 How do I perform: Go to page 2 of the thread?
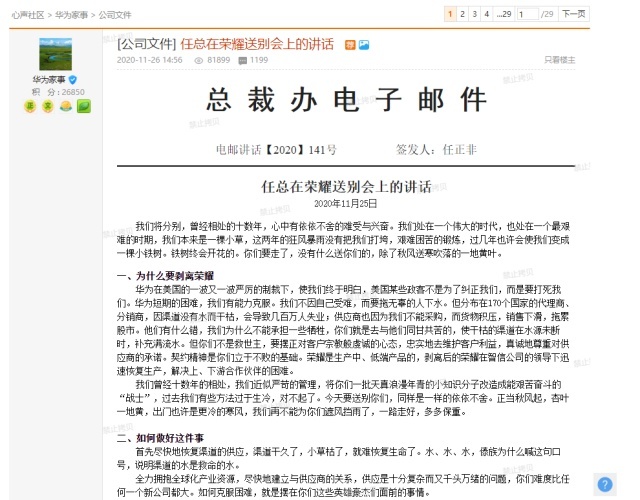(x=461, y=14)
